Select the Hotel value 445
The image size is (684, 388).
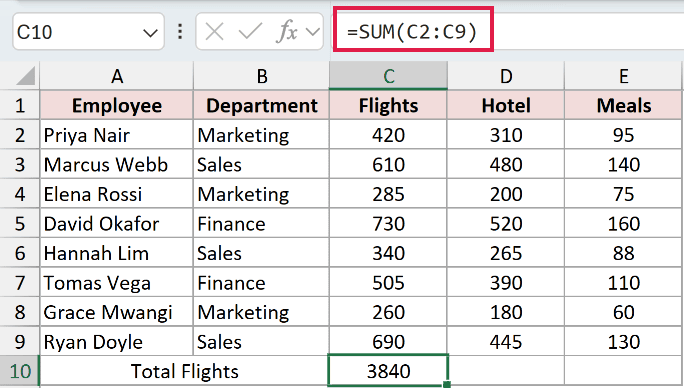pyautogui.click(x=506, y=342)
